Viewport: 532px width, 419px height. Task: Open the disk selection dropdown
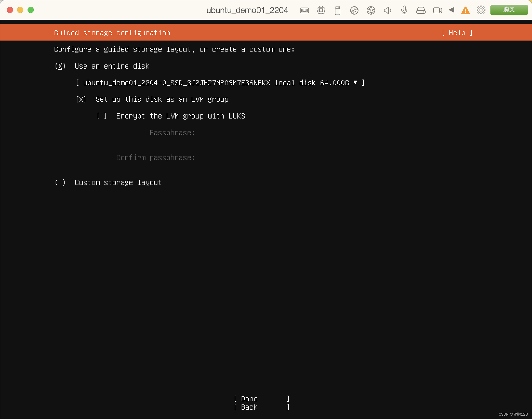[x=356, y=82]
